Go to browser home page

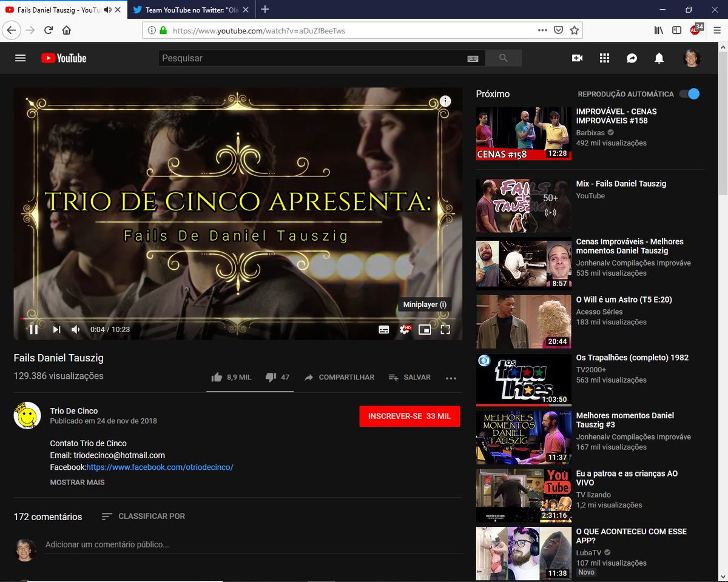click(x=66, y=30)
